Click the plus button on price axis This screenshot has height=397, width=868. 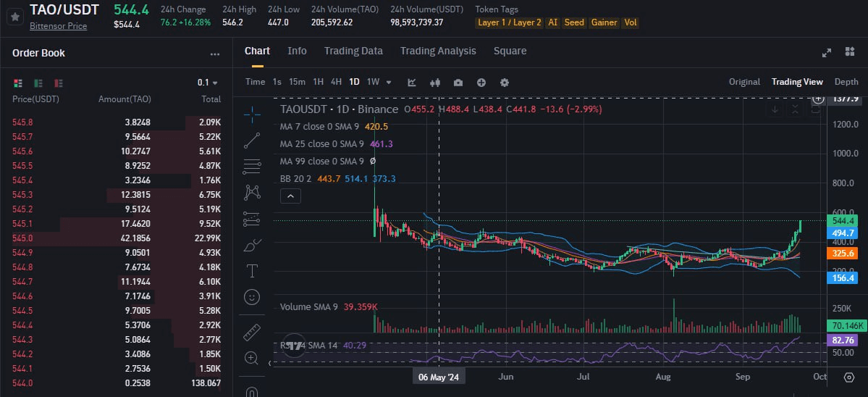[x=818, y=99]
